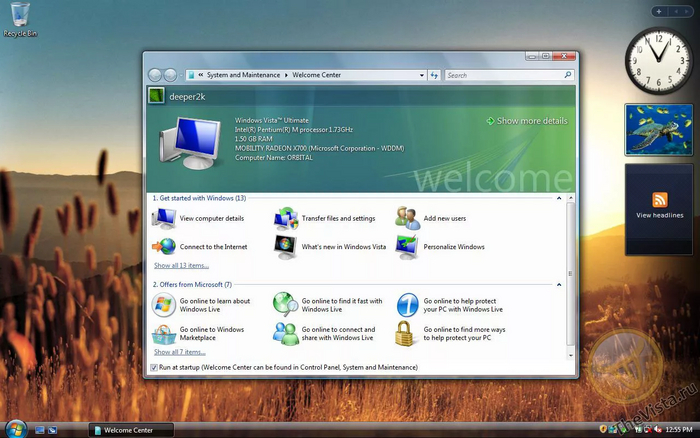This screenshot has width=700, height=438.
Task: Collapse the Offers from Microsoft section
Action: click(559, 284)
